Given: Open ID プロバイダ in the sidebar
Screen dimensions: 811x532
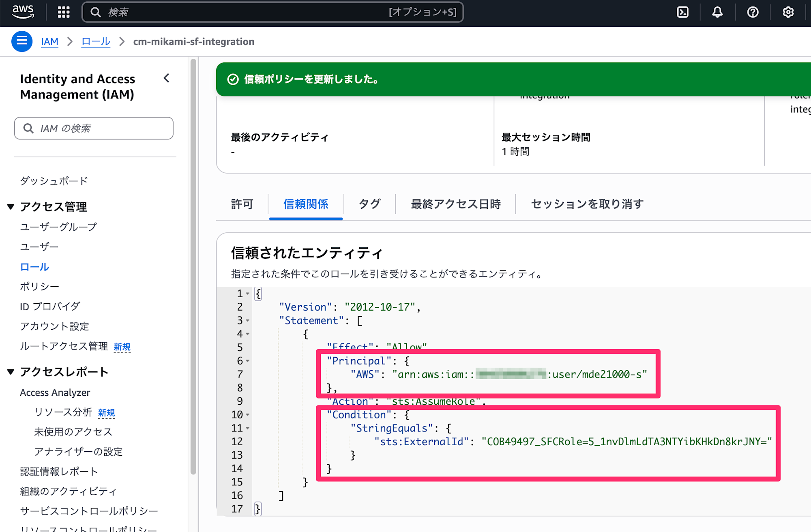Looking at the screenshot, I should click(50, 307).
